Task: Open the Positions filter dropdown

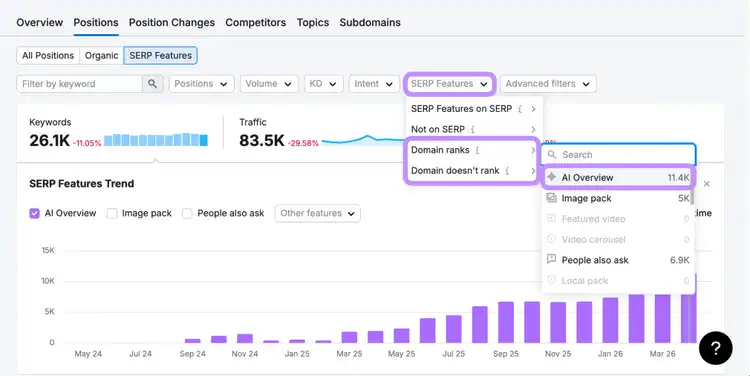Action: point(201,84)
